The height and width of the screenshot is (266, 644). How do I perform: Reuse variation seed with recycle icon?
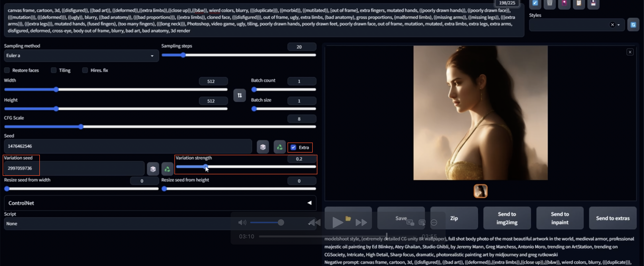(x=167, y=169)
